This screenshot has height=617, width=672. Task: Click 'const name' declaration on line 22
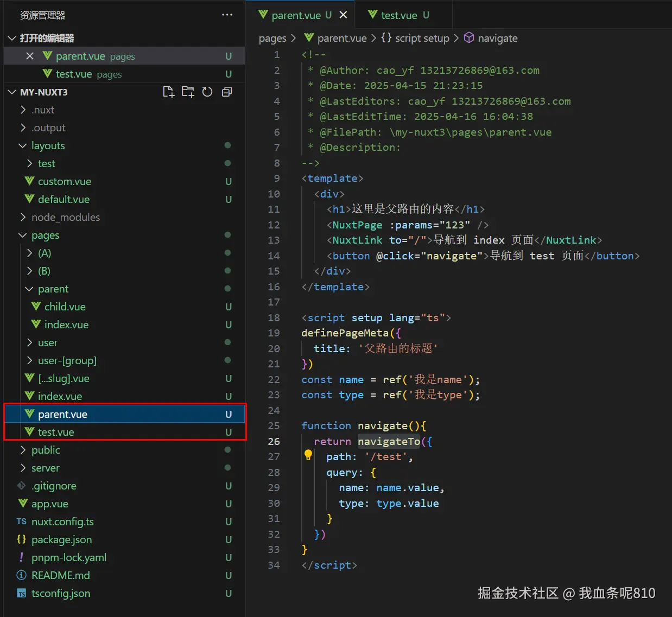333,379
